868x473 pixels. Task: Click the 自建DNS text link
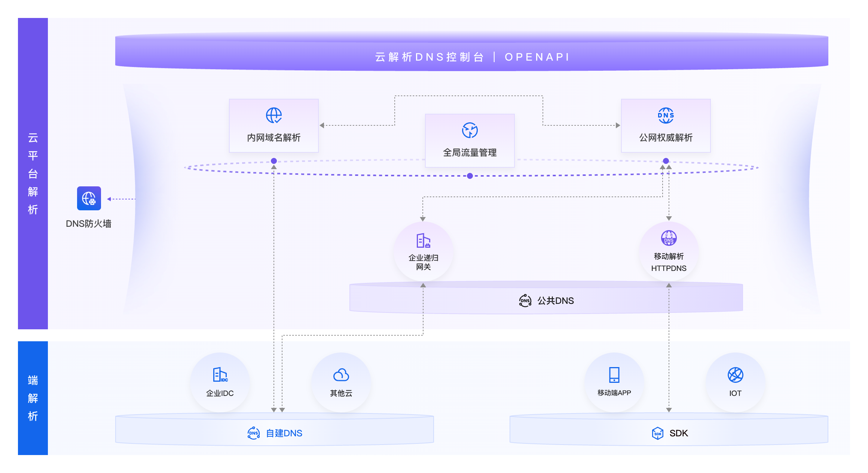[284, 433]
